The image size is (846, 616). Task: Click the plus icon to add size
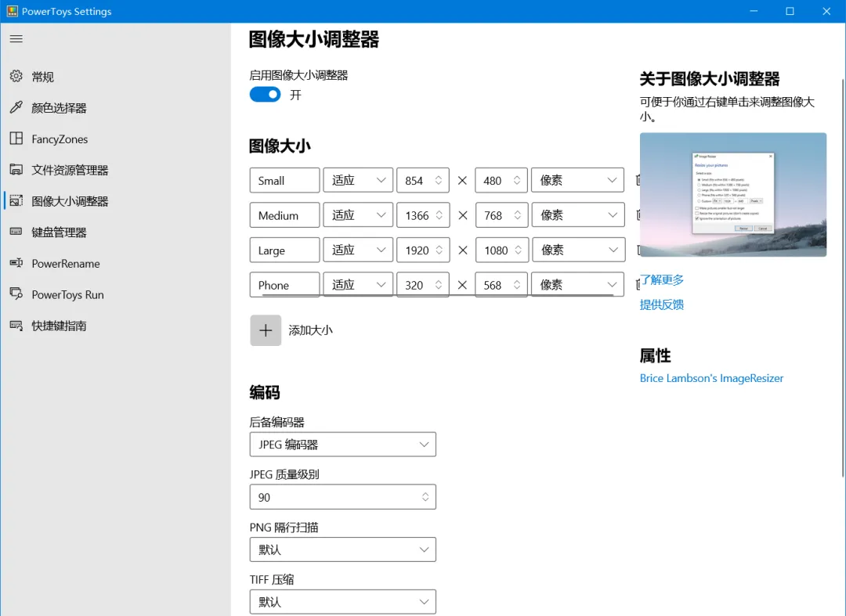266,330
